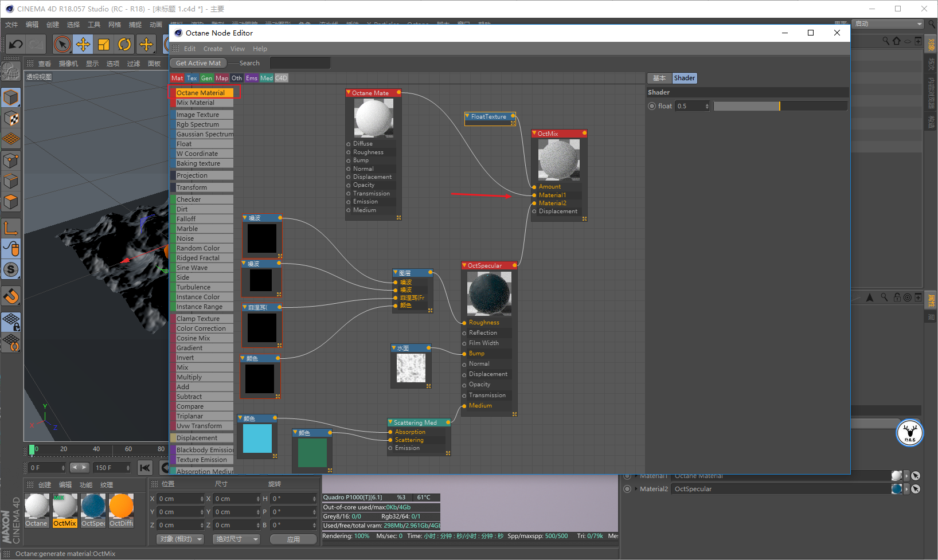938x560 pixels.
Task: Toggle the Mat node filter
Action: [177, 78]
